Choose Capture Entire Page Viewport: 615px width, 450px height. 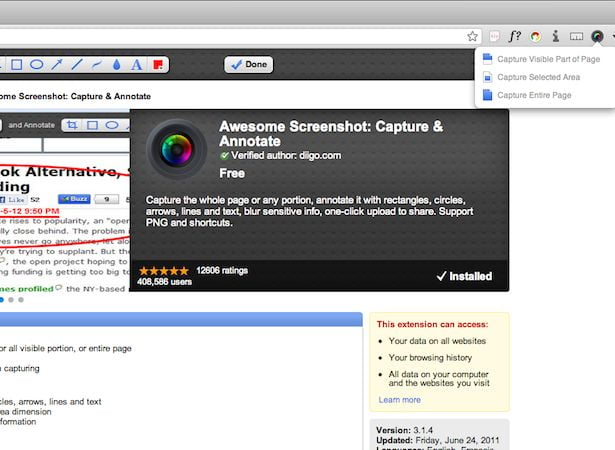click(x=534, y=95)
